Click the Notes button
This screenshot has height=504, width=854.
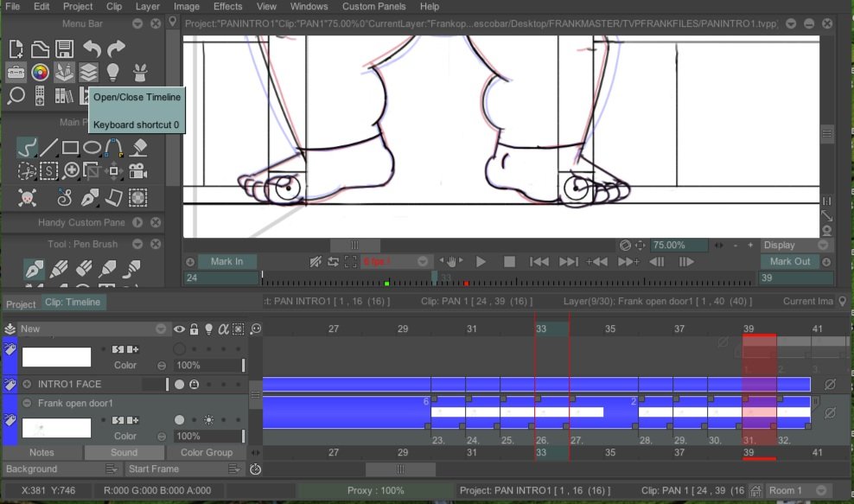[42, 452]
